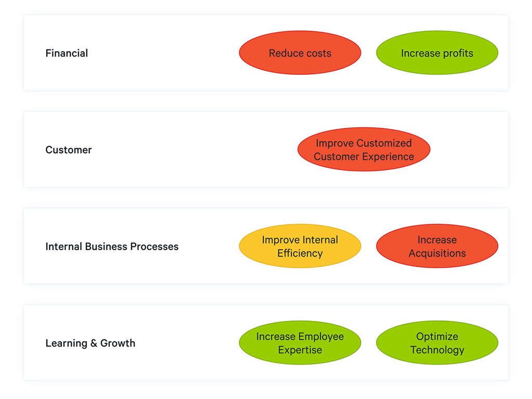Select the Internal Business Processes label

coord(112,247)
